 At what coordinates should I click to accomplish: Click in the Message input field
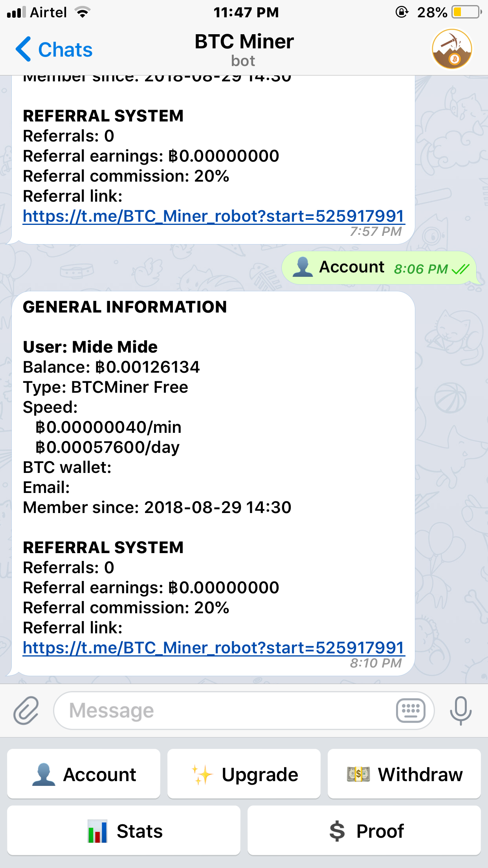[x=224, y=710]
